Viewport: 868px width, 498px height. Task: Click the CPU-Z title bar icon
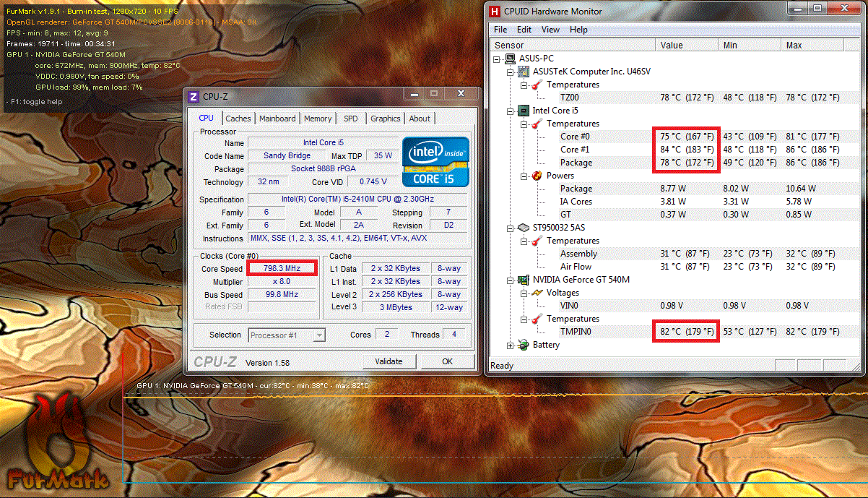click(x=194, y=97)
